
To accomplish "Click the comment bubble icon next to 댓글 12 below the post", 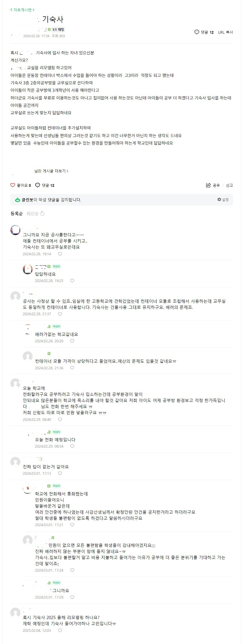I will pyautogui.click(x=38, y=185).
